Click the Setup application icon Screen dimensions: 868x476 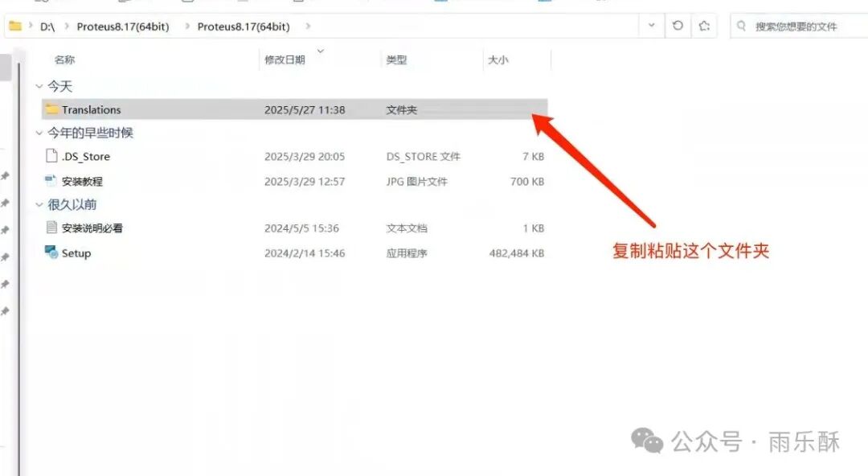click(52, 252)
